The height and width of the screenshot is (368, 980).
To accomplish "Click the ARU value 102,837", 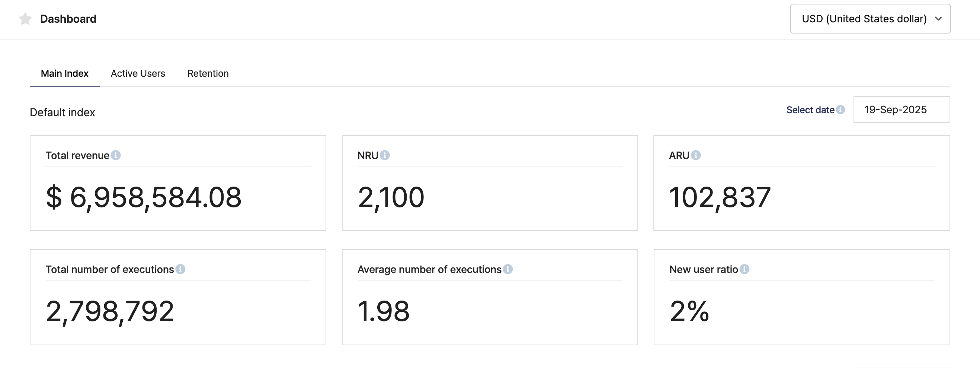I will [x=720, y=197].
